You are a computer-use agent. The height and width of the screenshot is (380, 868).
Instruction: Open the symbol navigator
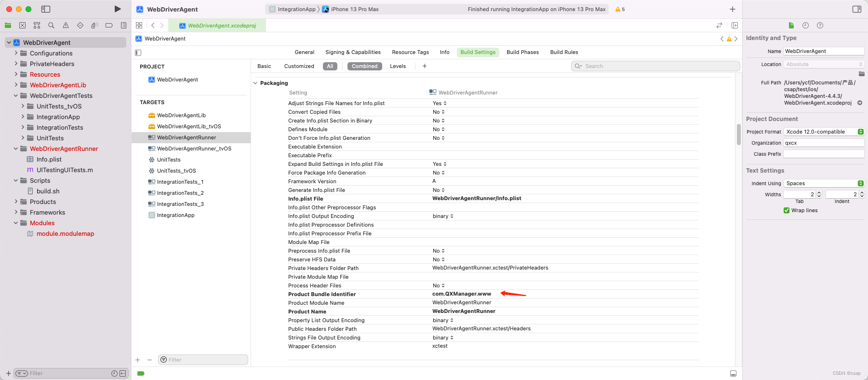point(37,26)
